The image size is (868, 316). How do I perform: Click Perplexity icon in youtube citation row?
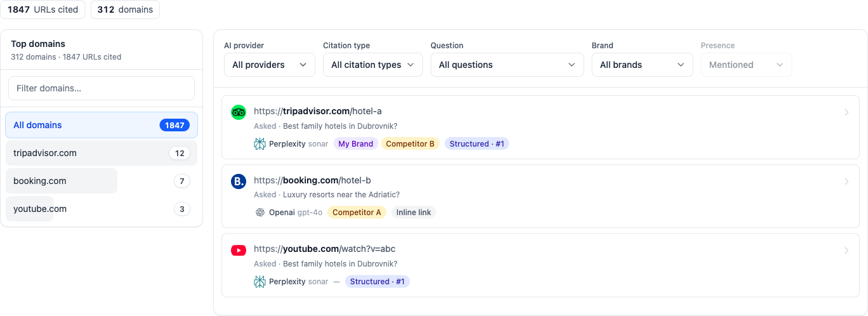click(260, 282)
